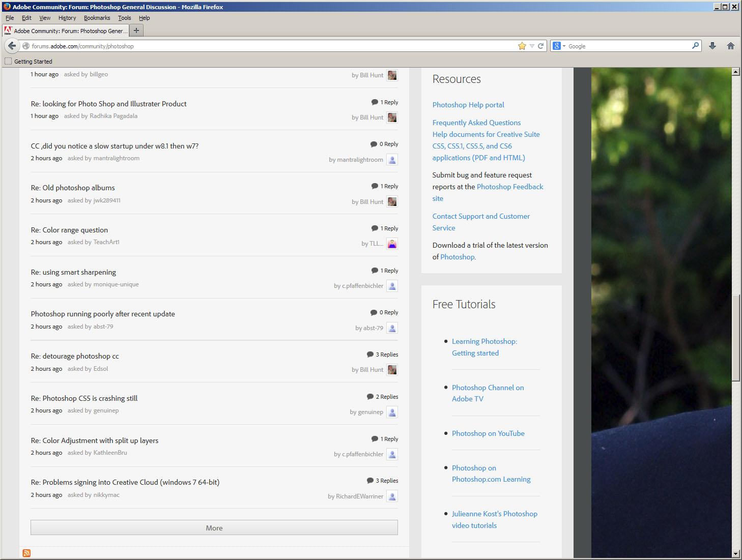This screenshot has width=742, height=560.
Task: Open Re: Problems signing into Creative Cloud
Action: tap(125, 482)
